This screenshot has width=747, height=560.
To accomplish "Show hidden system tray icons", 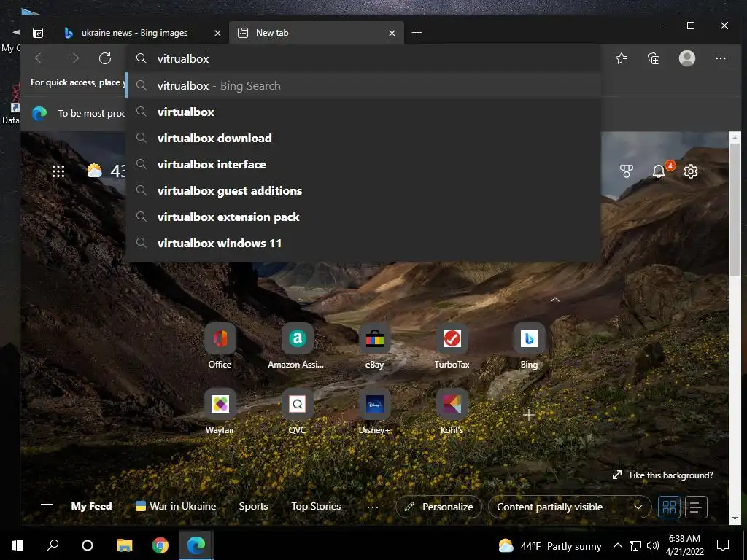I will 617,545.
